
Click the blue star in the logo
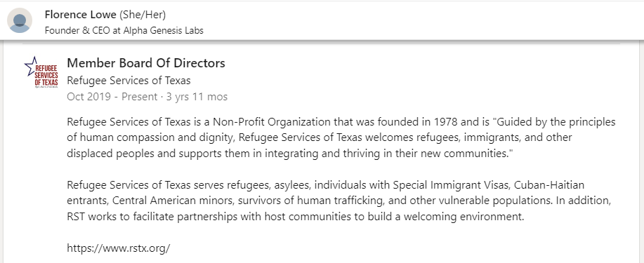[x=30, y=66]
